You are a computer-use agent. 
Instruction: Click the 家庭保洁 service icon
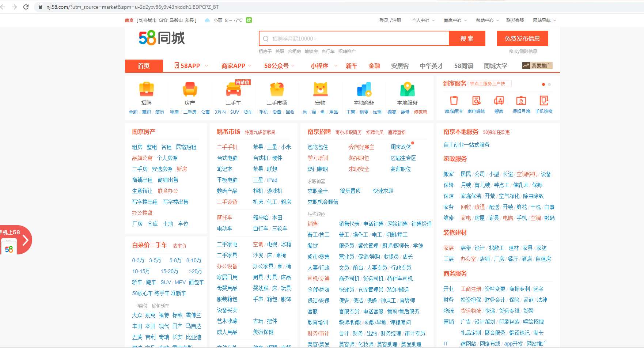[454, 101]
